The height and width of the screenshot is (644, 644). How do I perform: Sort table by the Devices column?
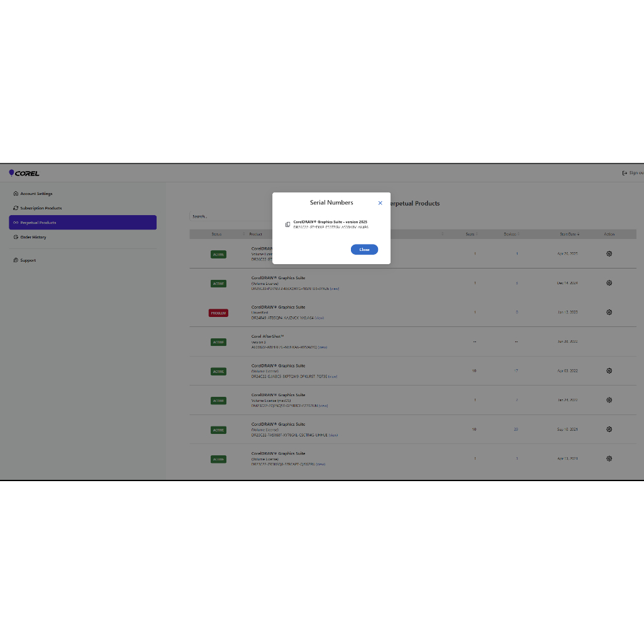pos(511,234)
